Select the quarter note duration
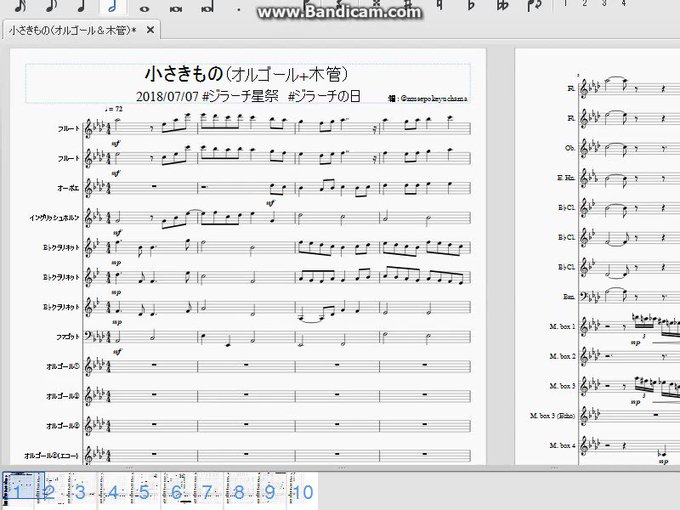This screenshot has height=510, width=680. (82, 5)
